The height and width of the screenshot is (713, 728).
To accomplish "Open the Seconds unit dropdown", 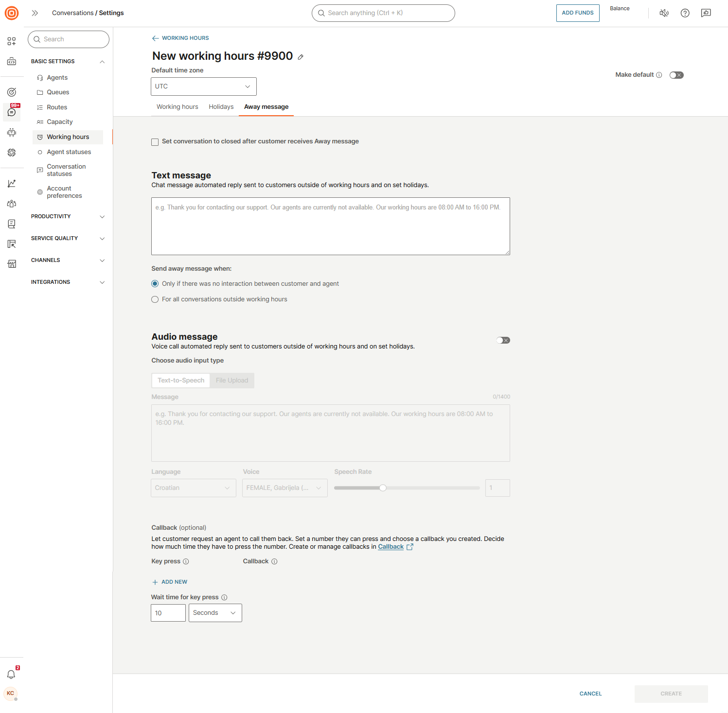I will click(x=215, y=613).
